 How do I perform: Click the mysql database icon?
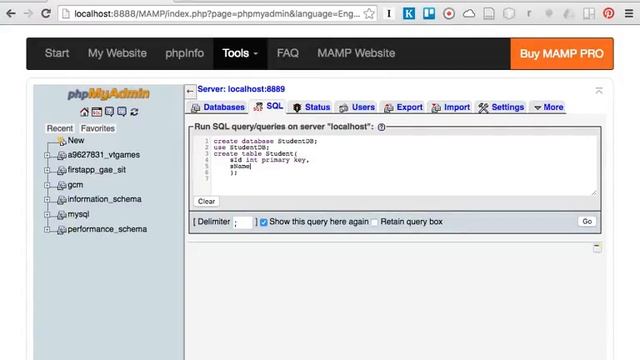[61, 215]
